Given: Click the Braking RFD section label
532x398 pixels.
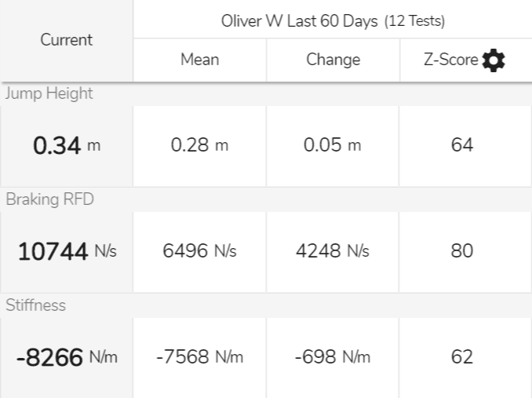Looking at the screenshot, I should point(50,199).
